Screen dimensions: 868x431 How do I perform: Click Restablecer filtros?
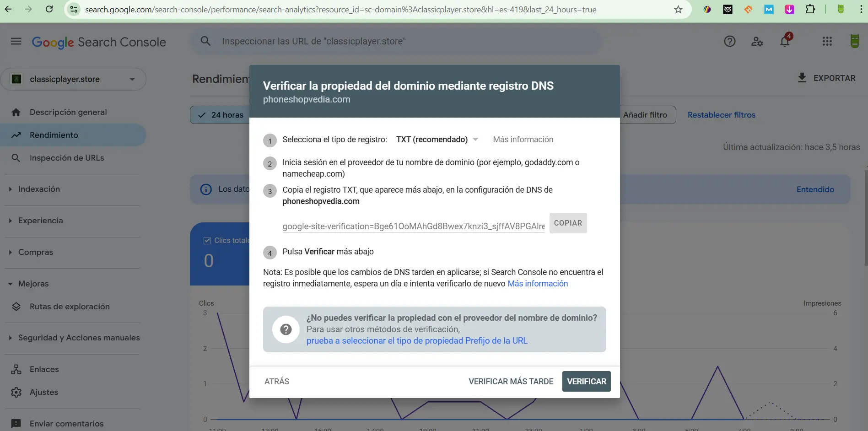click(x=721, y=115)
